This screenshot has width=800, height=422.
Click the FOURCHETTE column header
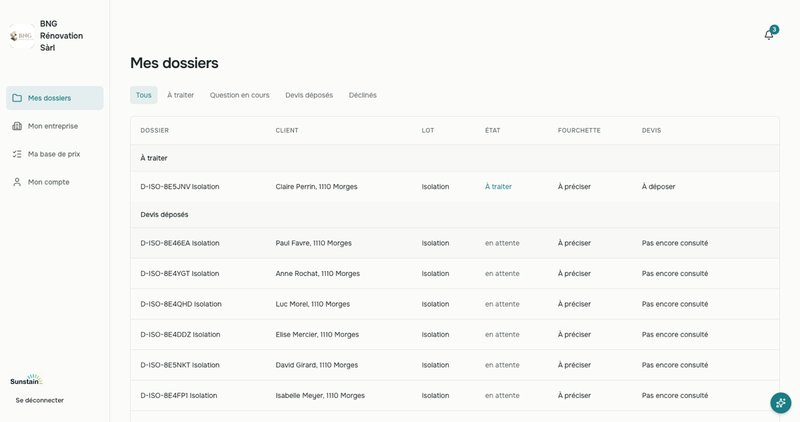tap(579, 131)
